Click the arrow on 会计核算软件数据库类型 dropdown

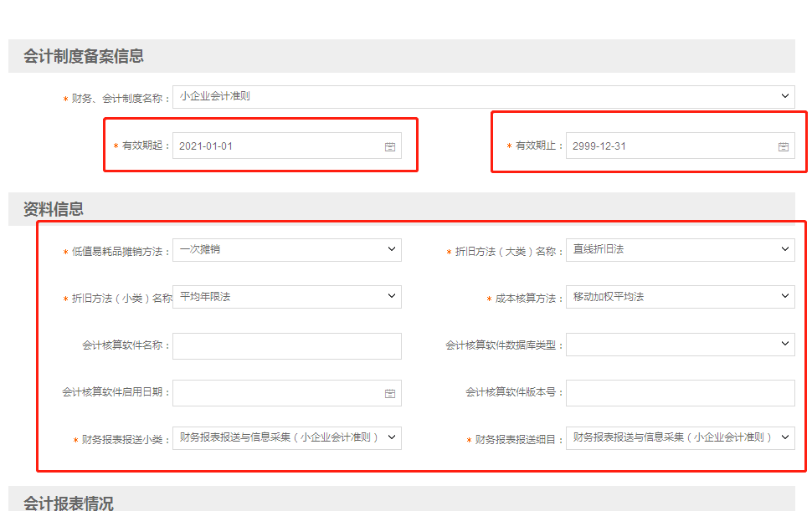(x=784, y=344)
